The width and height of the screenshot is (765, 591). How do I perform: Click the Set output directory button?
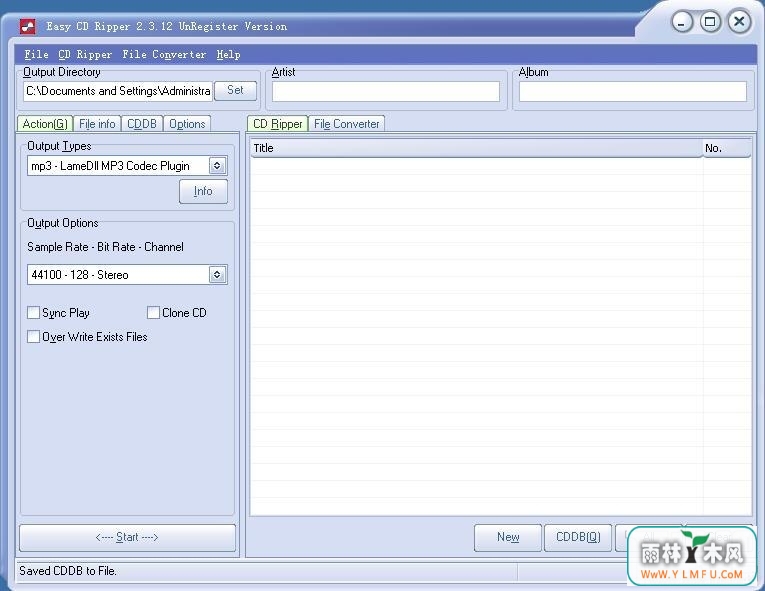tap(235, 90)
